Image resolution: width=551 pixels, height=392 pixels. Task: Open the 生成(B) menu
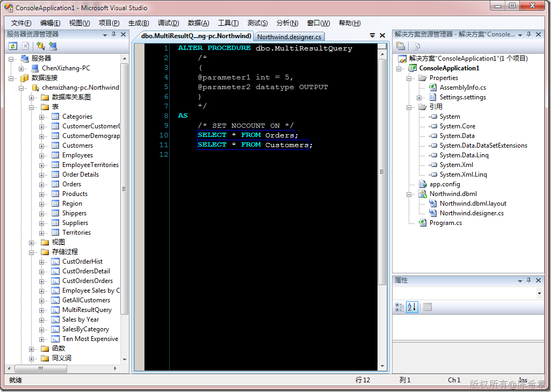pyautogui.click(x=139, y=23)
